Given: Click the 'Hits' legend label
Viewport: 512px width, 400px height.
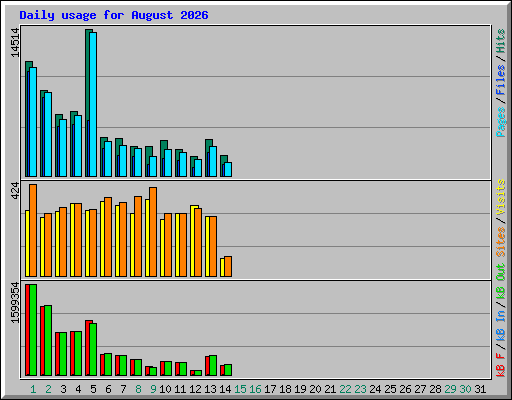Looking at the screenshot, I should point(501,41).
